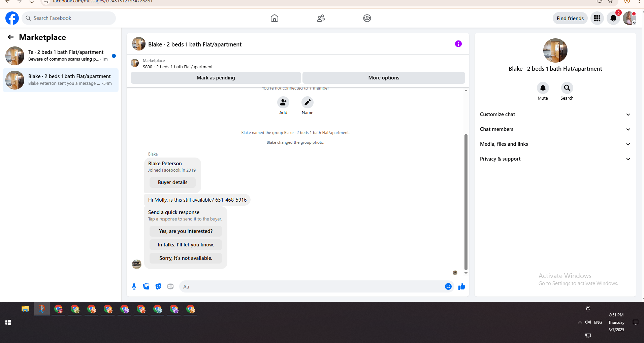Click the message 'Hi Molly, is this still available?'
The image size is (644, 343).
197,200
